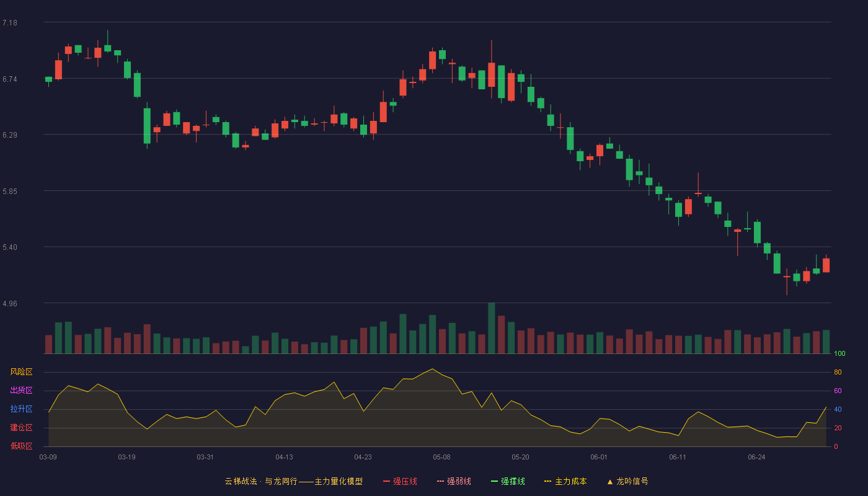Click the 03-19 date label
The width and height of the screenshot is (868, 496).
click(x=127, y=457)
